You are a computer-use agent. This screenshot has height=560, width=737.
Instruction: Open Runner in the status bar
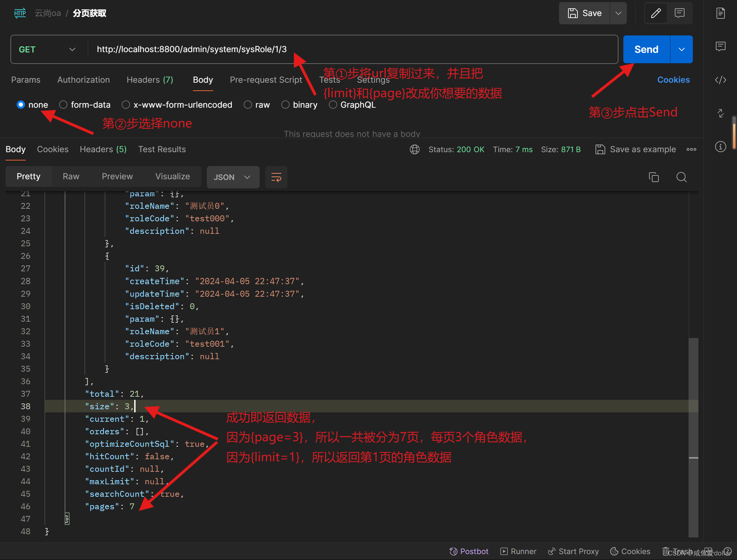pos(518,551)
